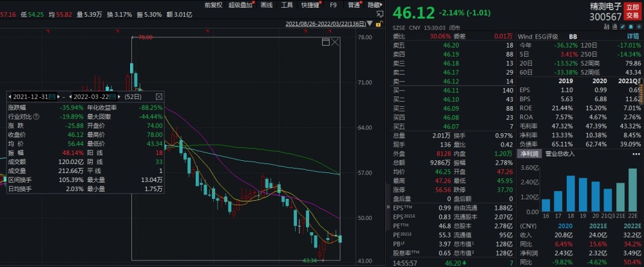Select the 净利润 tab

[x=530, y=154]
